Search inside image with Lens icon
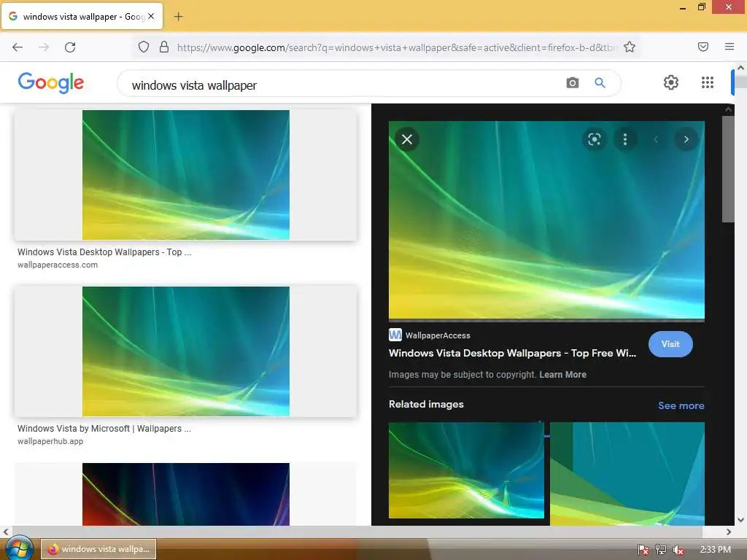 [594, 139]
